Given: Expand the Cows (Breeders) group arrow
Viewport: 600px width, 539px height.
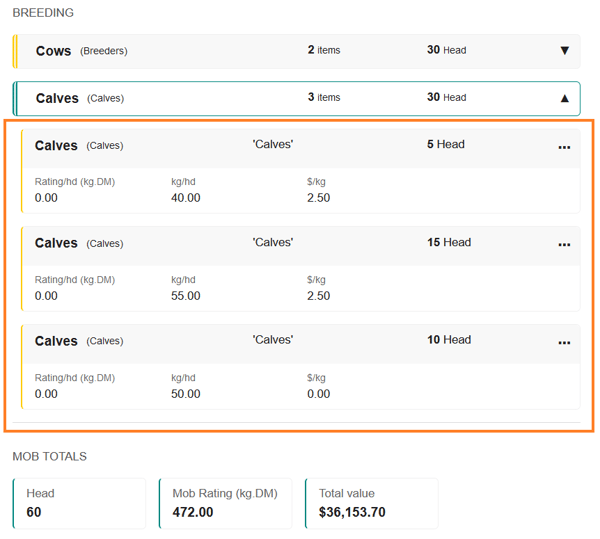Looking at the screenshot, I should (564, 51).
